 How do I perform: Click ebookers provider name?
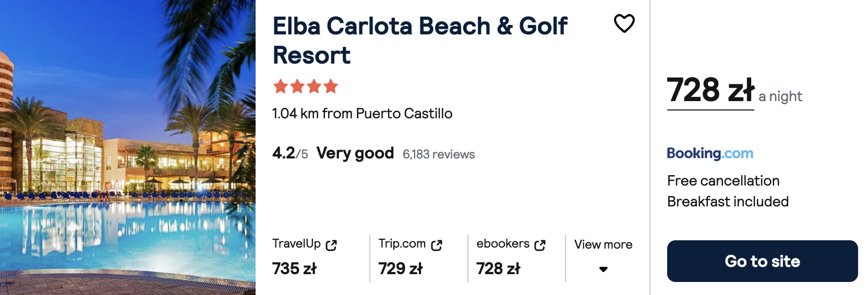click(503, 243)
